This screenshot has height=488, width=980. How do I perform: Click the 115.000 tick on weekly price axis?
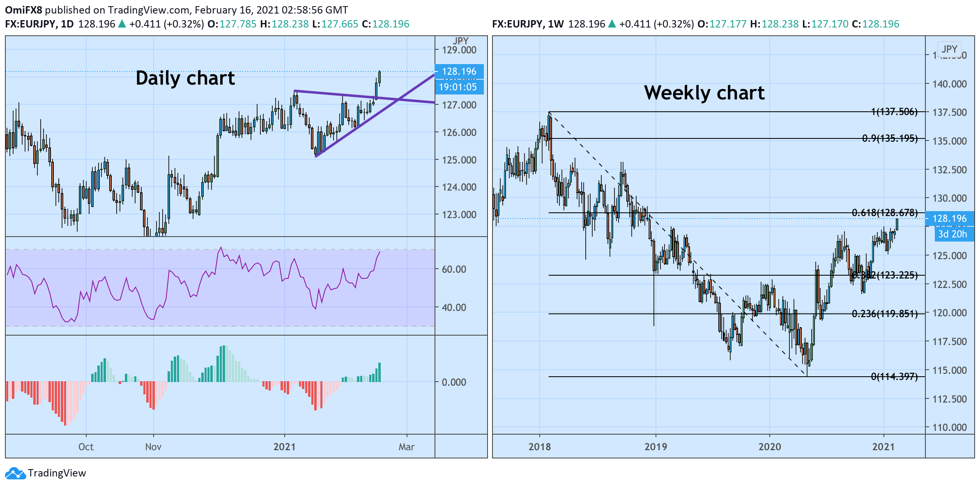[950, 371]
